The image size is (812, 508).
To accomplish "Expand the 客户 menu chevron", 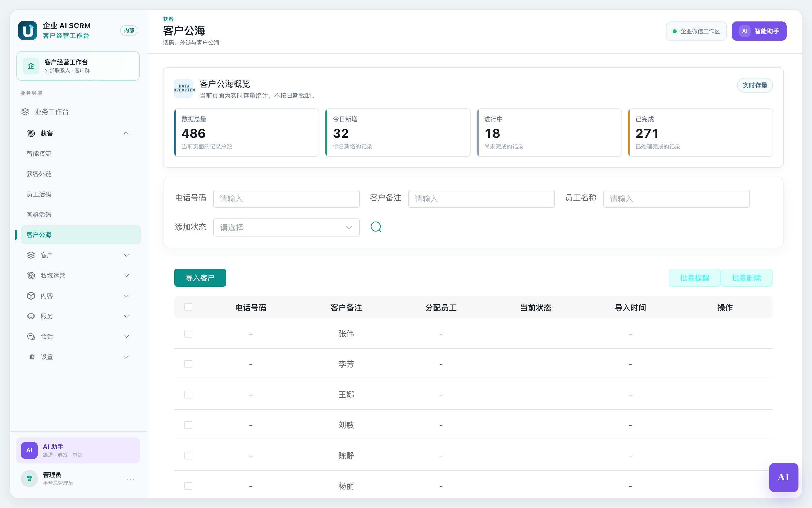I will coord(126,255).
